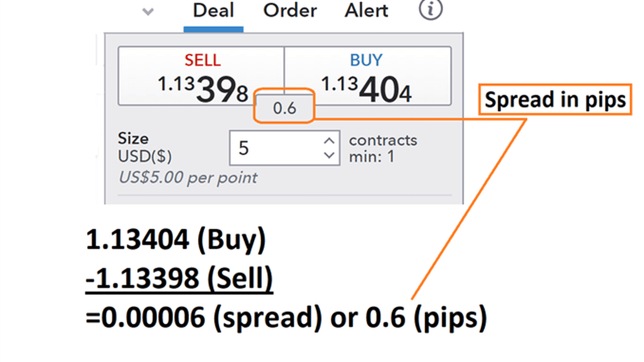Click the US$5.00 per point text
The width and height of the screenshot is (644, 362).
coord(187,177)
